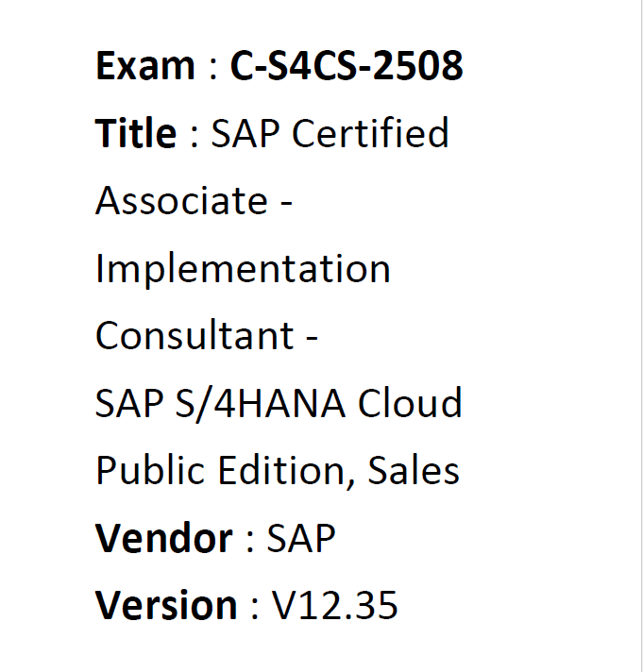The width and height of the screenshot is (643, 672).
Task: Click the word Edition
Action: click(282, 471)
